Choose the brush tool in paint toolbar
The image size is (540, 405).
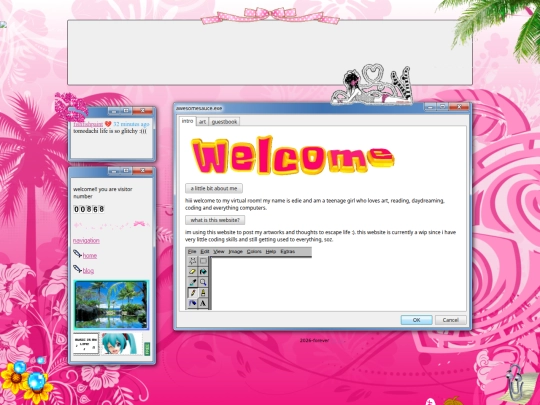[203, 293]
